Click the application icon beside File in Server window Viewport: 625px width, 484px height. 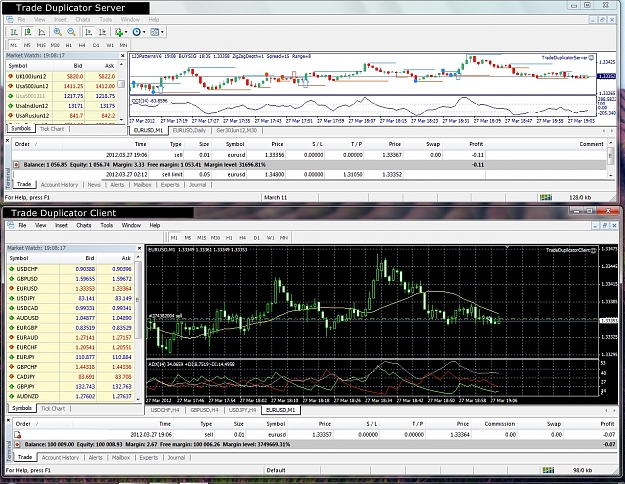(10, 19)
